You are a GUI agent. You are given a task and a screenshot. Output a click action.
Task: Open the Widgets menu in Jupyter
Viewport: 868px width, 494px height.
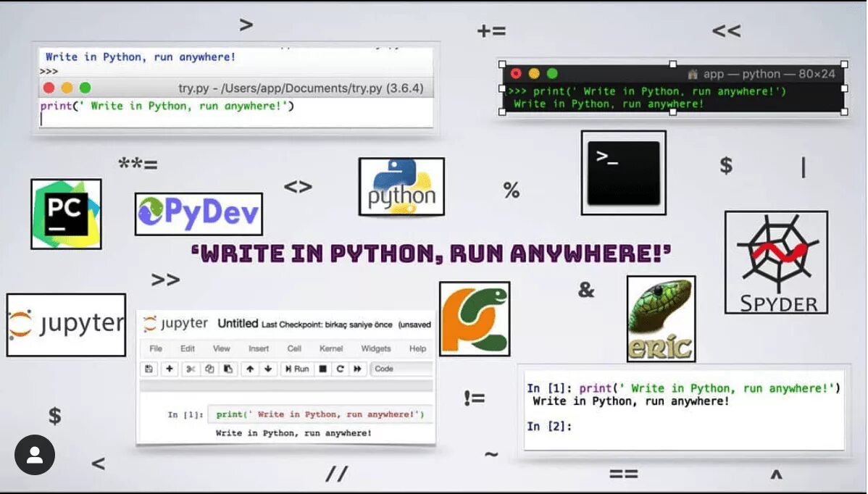coord(376,348)
